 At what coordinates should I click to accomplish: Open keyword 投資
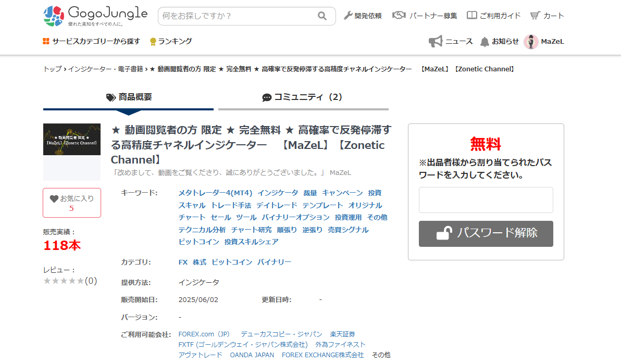coord(375,193)
